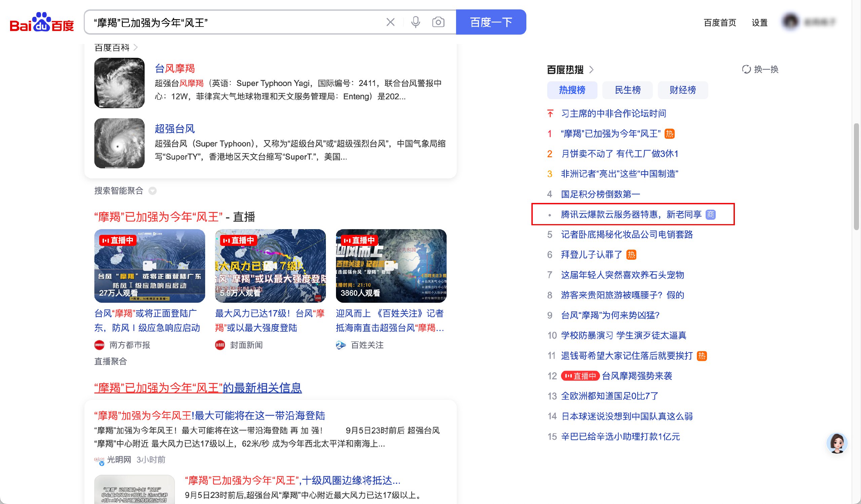The height and width of the screenshot is (504, 861).
Task: Open hot search 退钱哥希望大家记住落后就要挨打
Action: 627,355
